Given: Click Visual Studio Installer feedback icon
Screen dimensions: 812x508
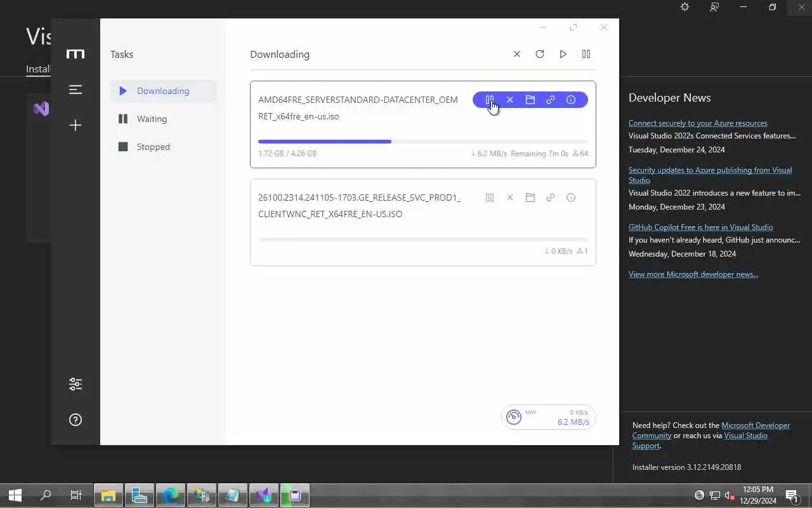Looking at the screenshot, I should pyautogui.click(x=714, y=7).
